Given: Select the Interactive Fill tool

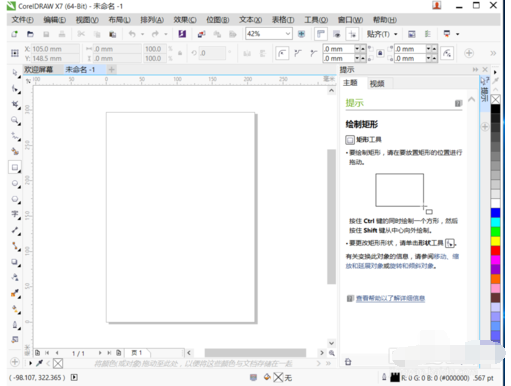Looking at the screenshot, I should tap(15, 309).
